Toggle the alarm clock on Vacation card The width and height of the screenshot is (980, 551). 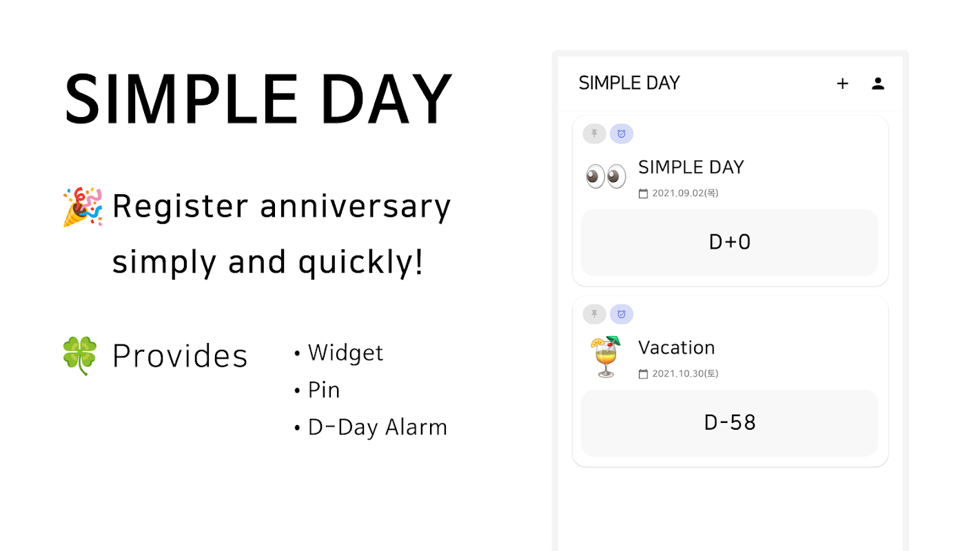click(x=622, y=314)
